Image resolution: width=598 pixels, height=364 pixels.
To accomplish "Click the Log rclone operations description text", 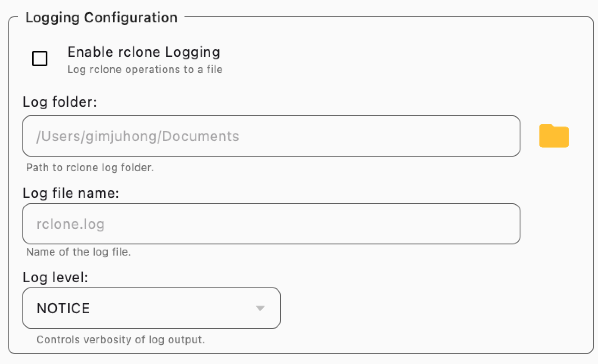I will (145, 69).
